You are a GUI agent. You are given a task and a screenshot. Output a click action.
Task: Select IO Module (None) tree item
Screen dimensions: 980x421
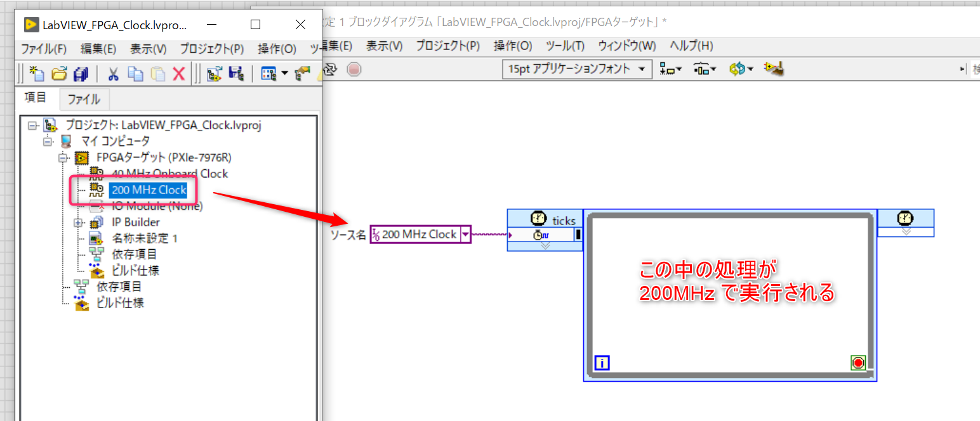157,206
